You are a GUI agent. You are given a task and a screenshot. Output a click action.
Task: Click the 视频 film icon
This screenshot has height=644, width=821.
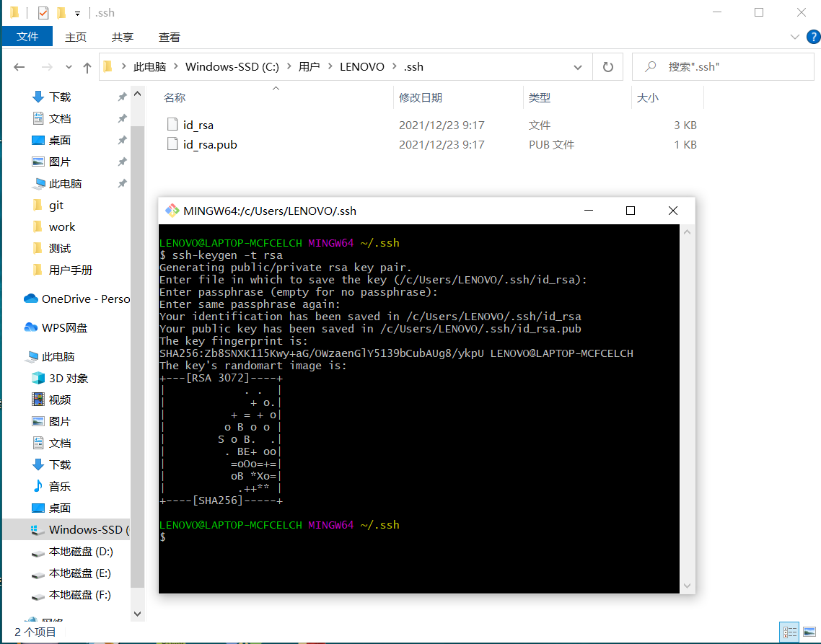(x=38, y=400)
